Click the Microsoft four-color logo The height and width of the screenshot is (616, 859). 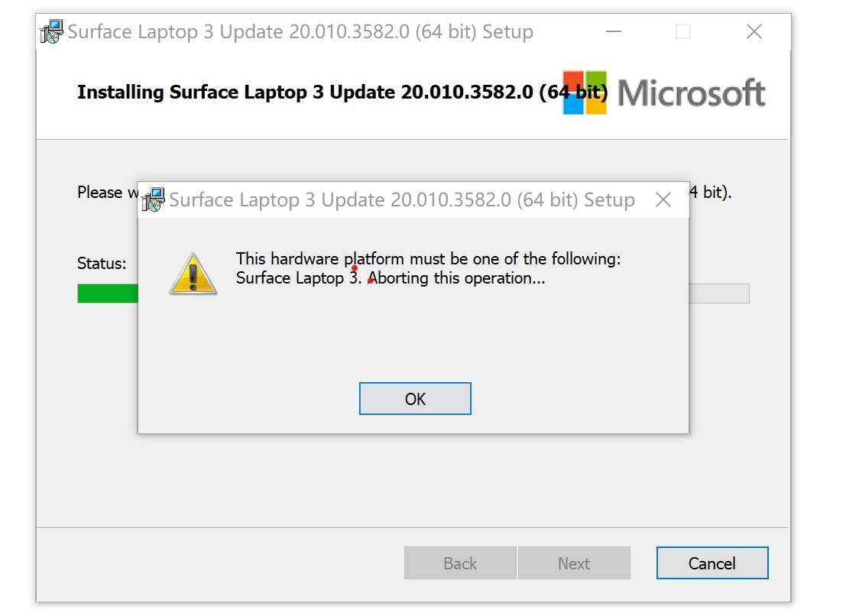(x=585, y=92)
